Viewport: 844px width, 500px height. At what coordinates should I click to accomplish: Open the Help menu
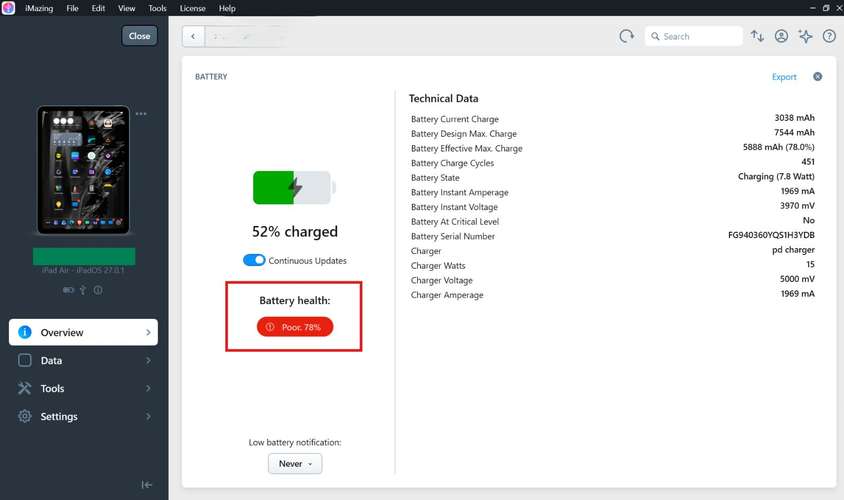(227, 8)
